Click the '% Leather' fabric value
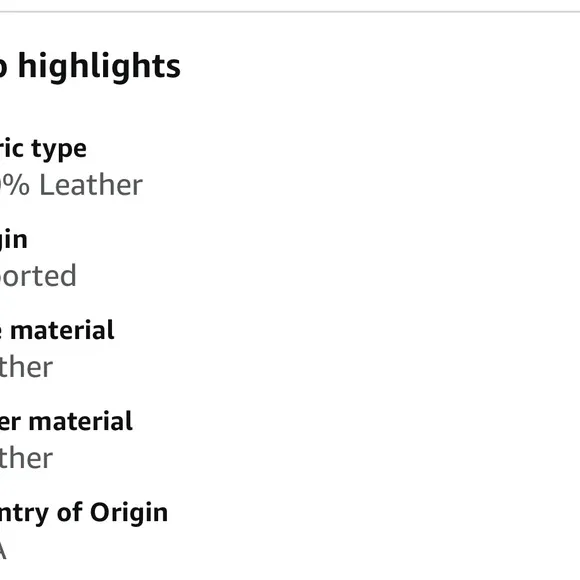 pos(71,185)
